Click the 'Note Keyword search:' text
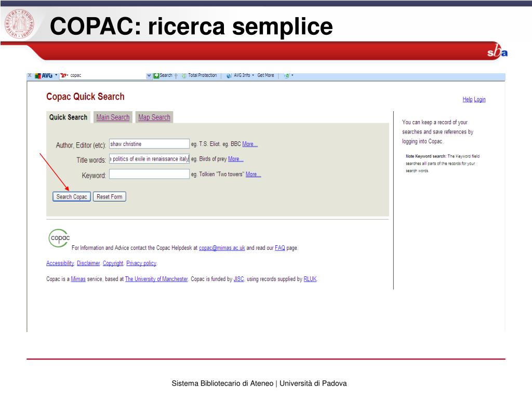The width and height of the screenshot is (532, 399). [x=426, y=156]
